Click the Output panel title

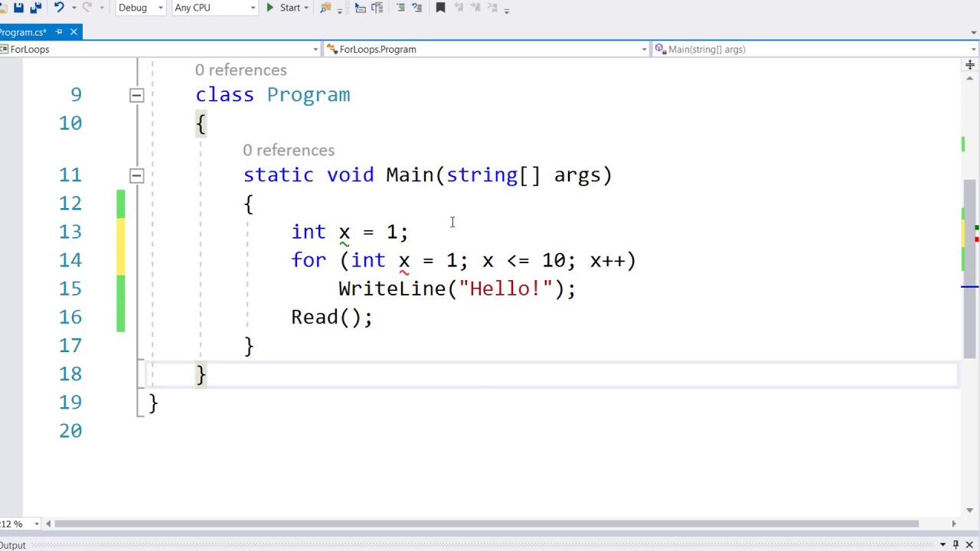click(x=12, y=545)
